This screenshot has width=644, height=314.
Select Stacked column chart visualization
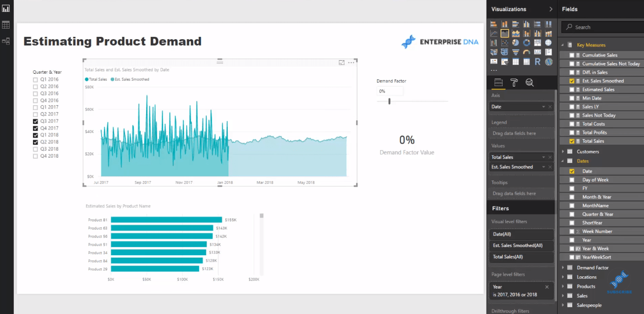(505, 24)
